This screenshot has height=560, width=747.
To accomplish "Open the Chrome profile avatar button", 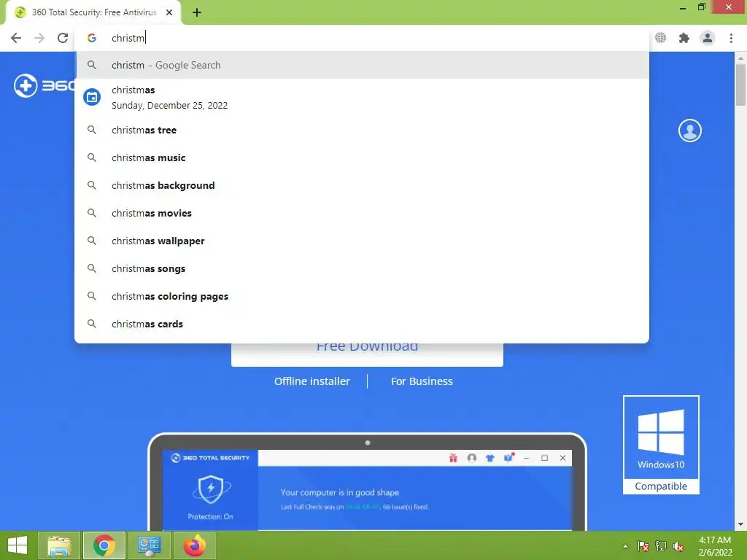I will coord(708,38).
